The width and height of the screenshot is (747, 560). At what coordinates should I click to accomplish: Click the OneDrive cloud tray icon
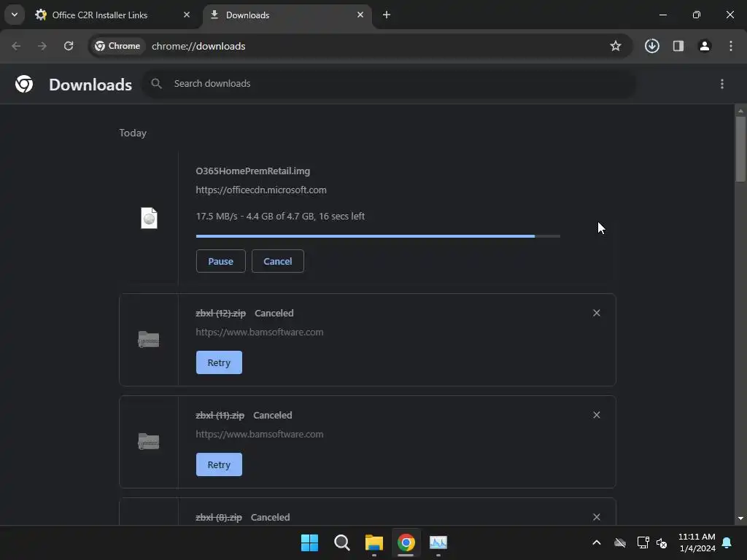620,542
